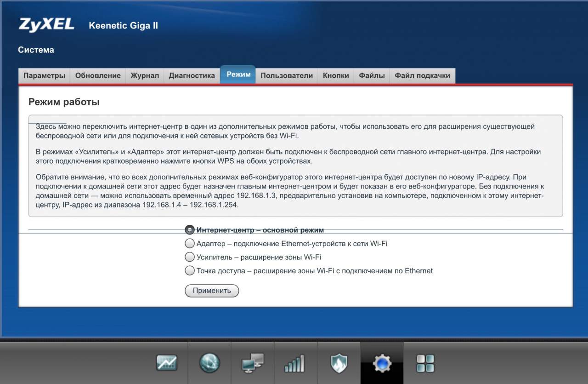Select Интернет-центр – основной режим radio button

click(x=189, y=230)
